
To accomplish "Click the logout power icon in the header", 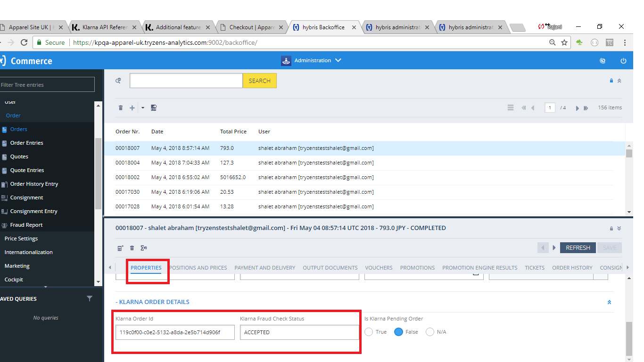I will [623, 61].
